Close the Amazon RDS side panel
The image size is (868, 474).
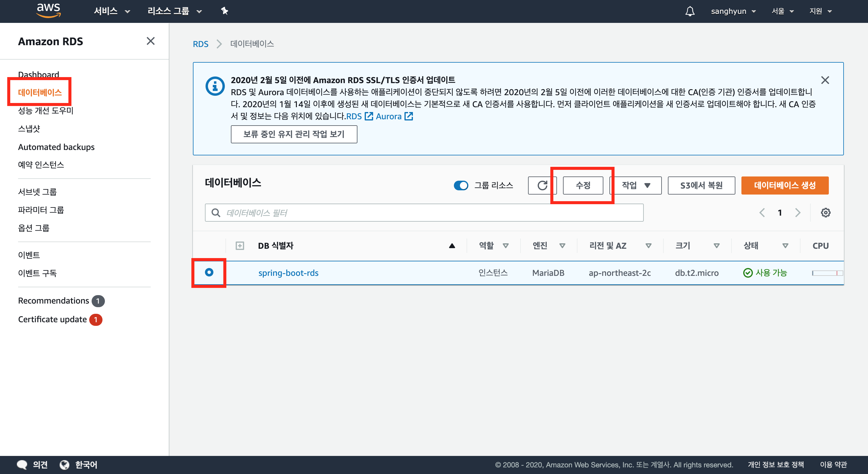[x=151, y=41]
